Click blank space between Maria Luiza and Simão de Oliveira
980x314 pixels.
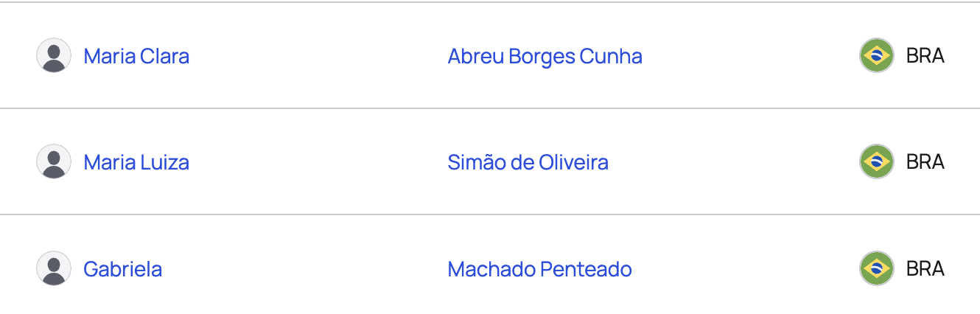tap(318, 162)
